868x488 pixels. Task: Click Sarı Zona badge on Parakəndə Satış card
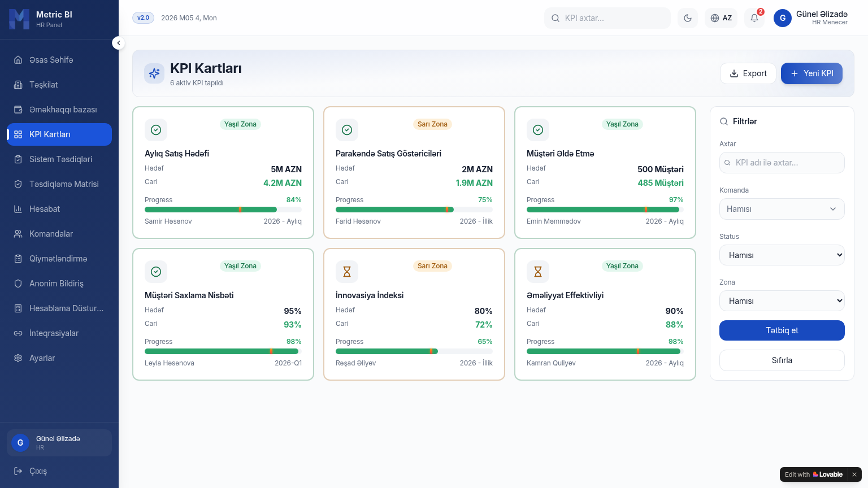(x=432, y=124)
